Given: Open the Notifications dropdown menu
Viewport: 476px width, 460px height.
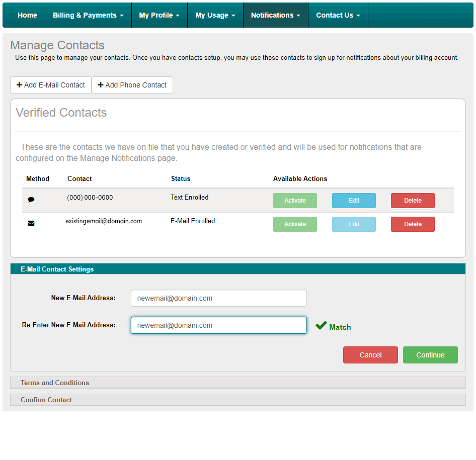Looking at the screenshot, I should click(276, 15).
